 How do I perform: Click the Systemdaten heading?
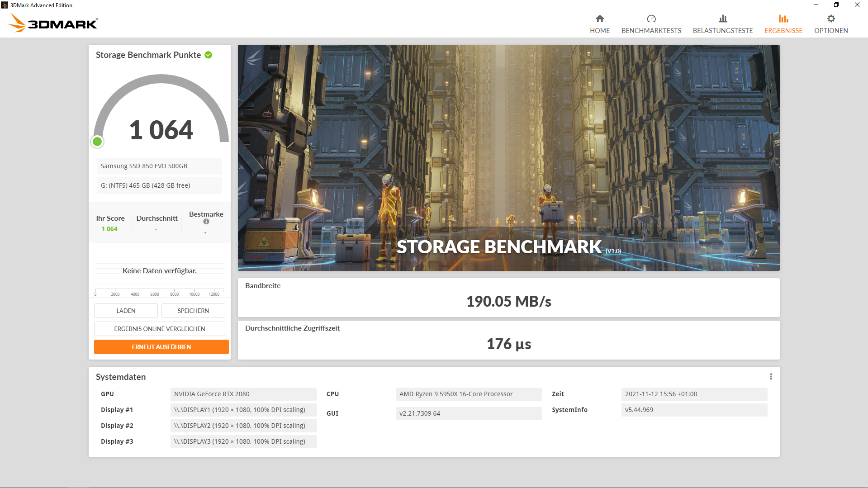121,377
